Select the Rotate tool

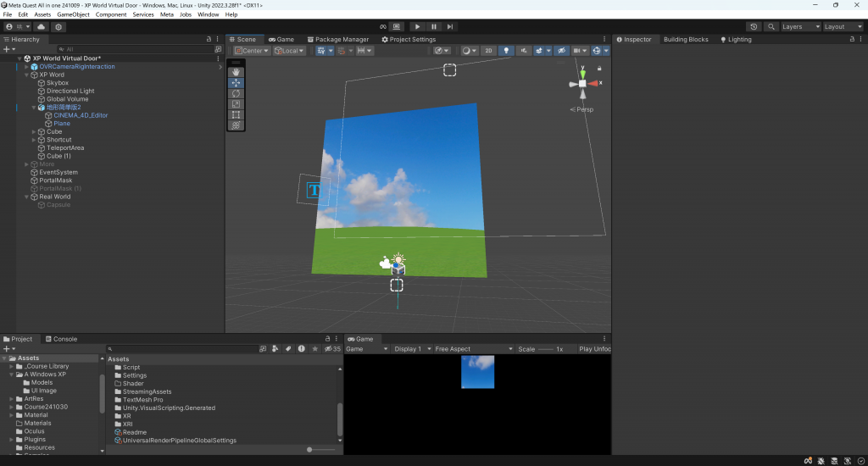click(236, 93)
